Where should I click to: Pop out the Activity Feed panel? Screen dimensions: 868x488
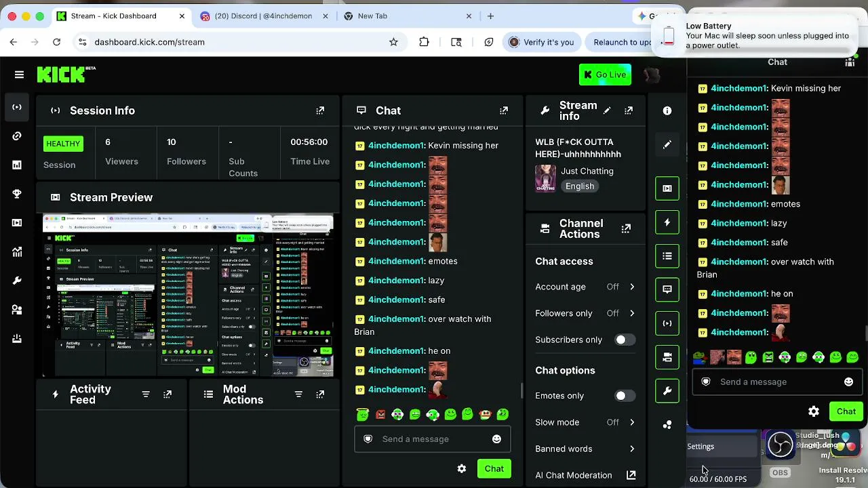tap(167, 394)
